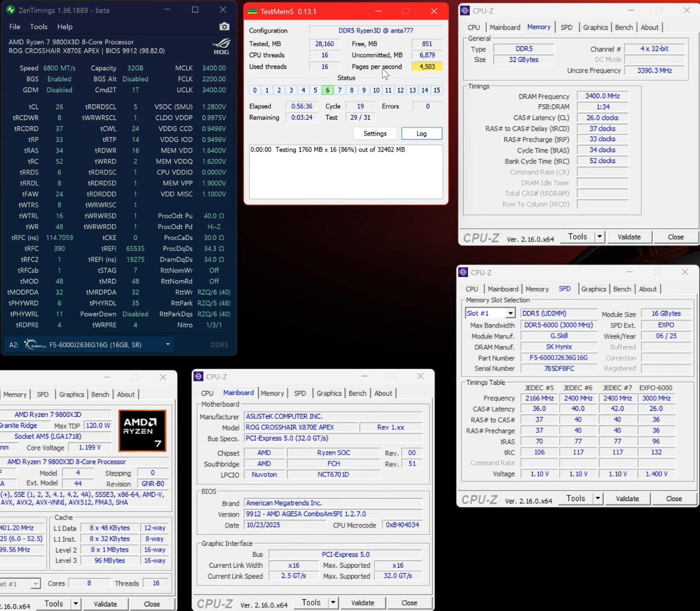
Task: Click the ZenTimings camera screenshot icon
Action: [x=225, y=26]
